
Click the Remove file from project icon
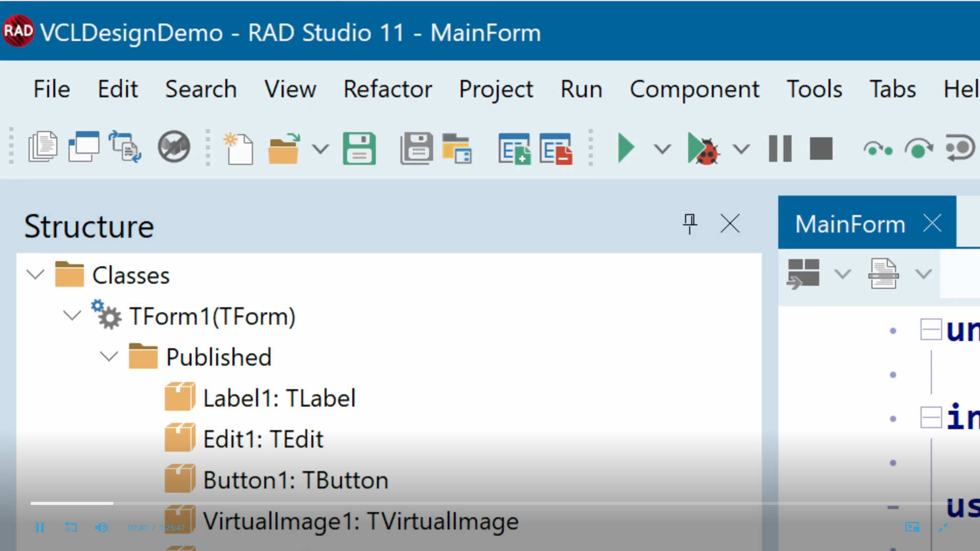click(556, 149)
